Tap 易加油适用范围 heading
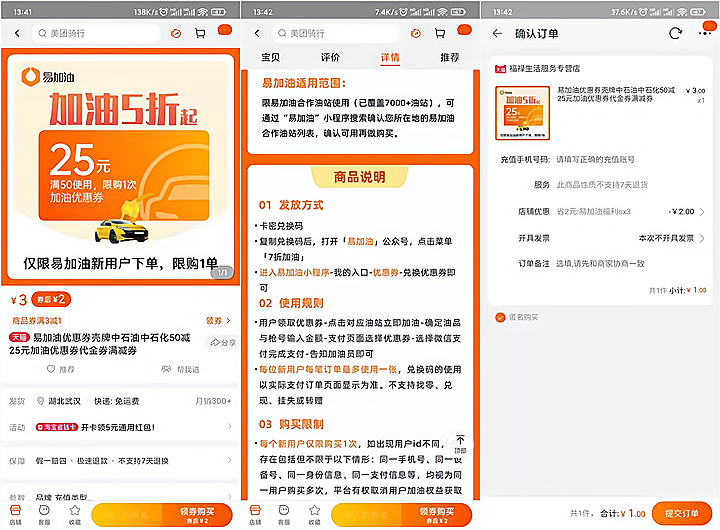This screenshot has width=720, height=530. click(x=304, y=83)
